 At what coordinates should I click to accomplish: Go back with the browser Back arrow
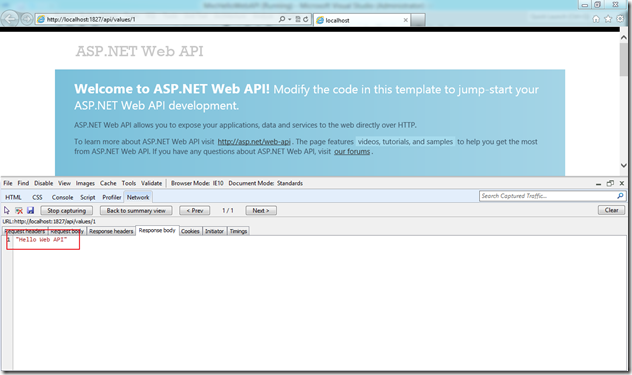[x=10, y=19]
